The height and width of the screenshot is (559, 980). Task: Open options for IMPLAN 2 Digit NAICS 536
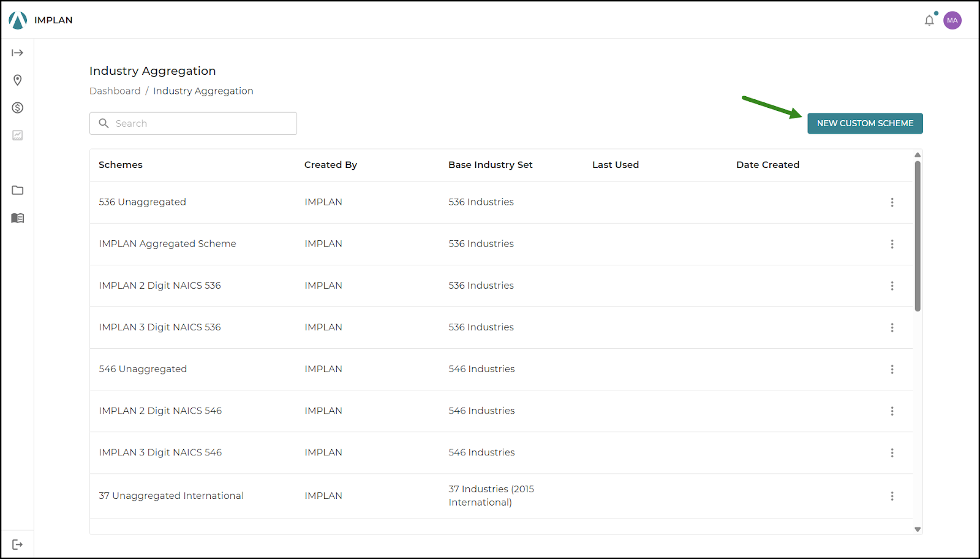[x=892, y=286]
